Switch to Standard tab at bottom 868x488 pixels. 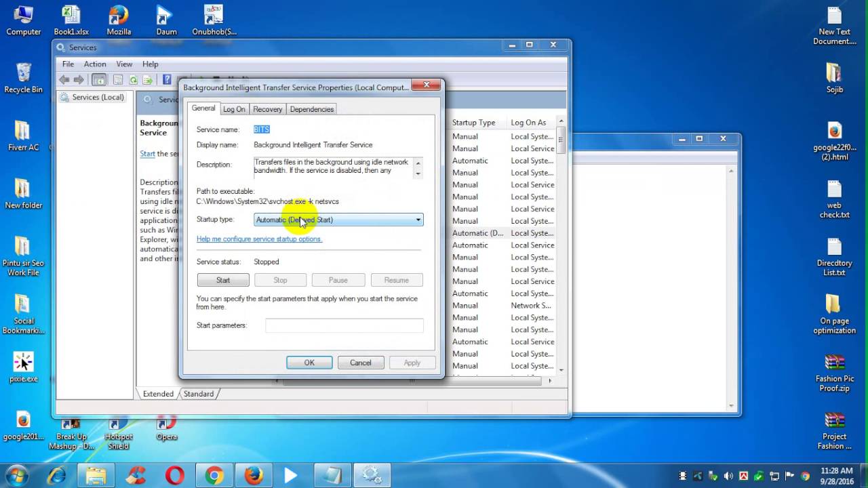[198, 394]
